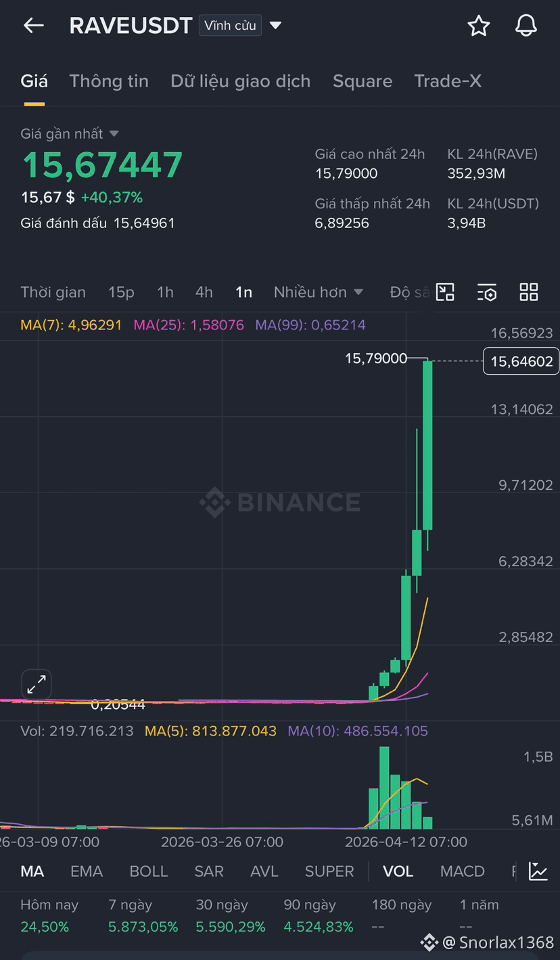This screenshot has width=560, height=960.
Task: Tap the low price marker 0,20544
Action: (118, 705)
